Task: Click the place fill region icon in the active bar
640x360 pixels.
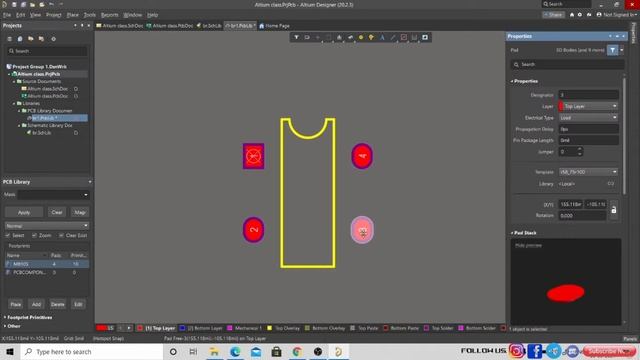Action: coord(404,37)
